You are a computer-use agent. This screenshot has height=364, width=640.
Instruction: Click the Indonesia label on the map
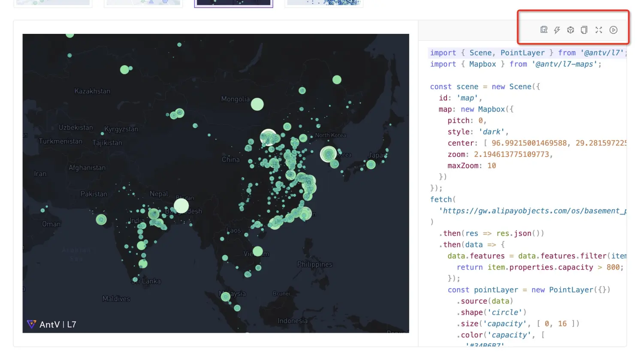[293, 321]
